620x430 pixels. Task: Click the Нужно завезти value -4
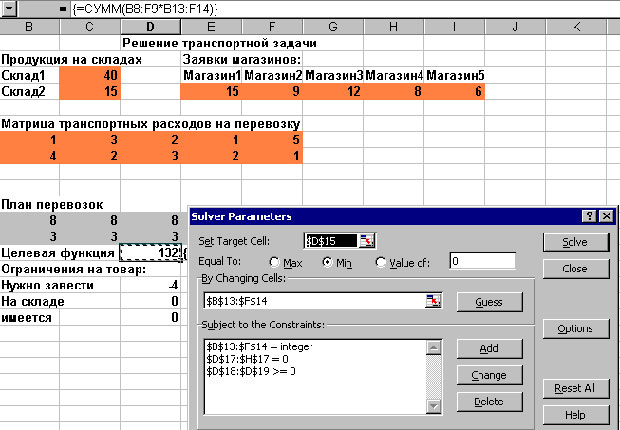(x=150, y=285)
